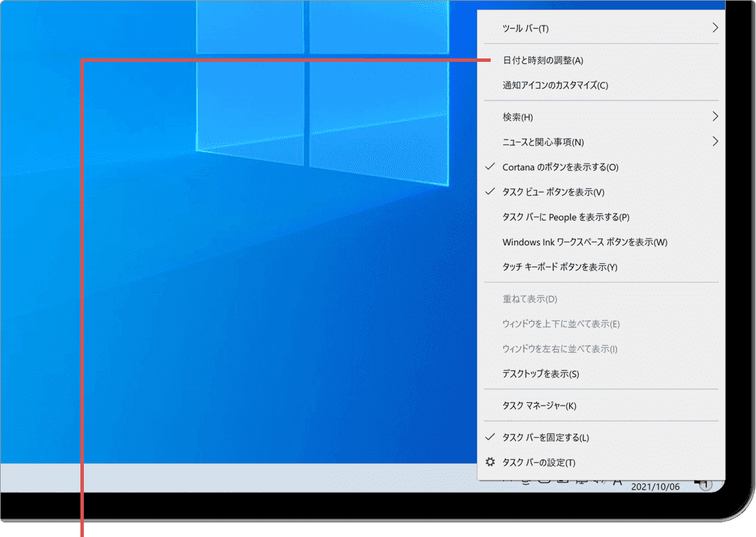Viewport: 756px width, 537px height.
Task: Click the greyed-out 重ねて表示 entry
Action: [x=529, y=299]
